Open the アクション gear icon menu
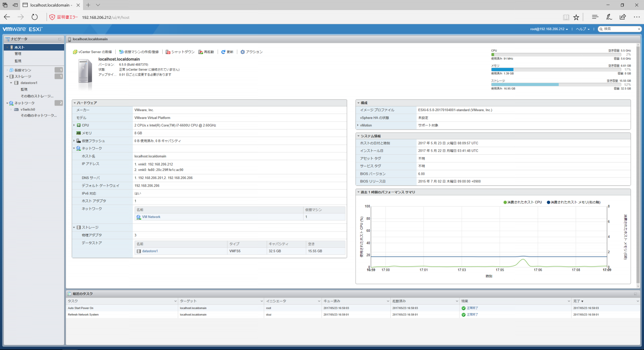Image resolution: width=644 pixels, height=350 pixels. point(242,52)
